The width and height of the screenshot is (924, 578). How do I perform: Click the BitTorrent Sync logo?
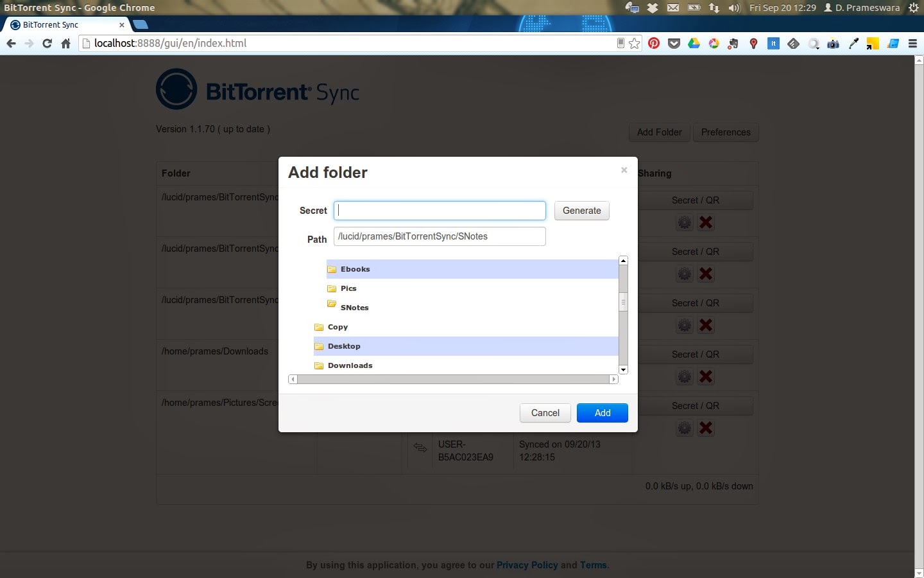257,89
